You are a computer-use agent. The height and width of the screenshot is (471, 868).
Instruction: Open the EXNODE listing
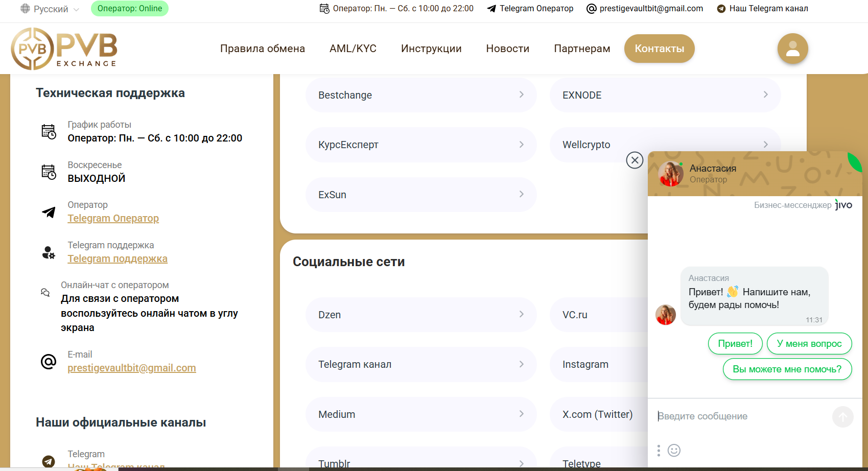coord(665,95)
